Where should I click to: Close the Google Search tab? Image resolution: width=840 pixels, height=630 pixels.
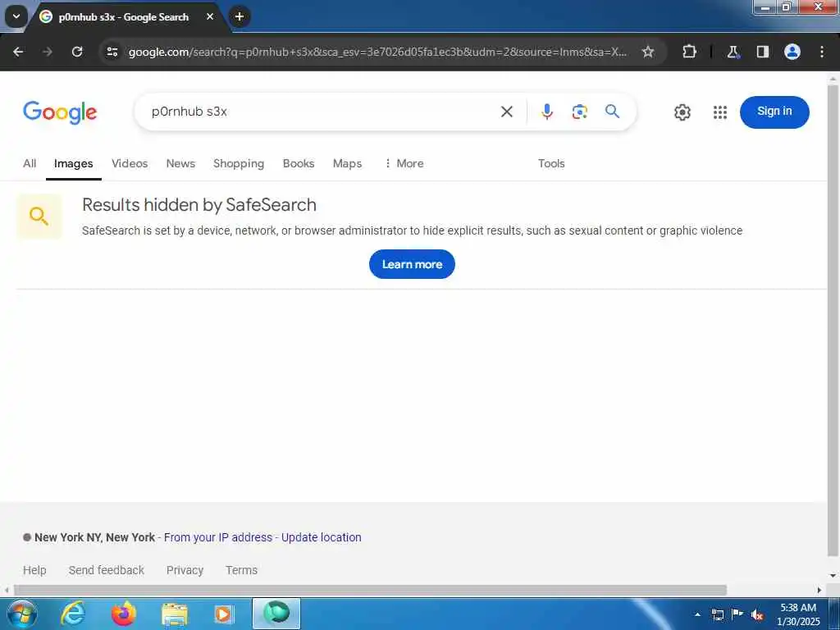tap(210, 16)
